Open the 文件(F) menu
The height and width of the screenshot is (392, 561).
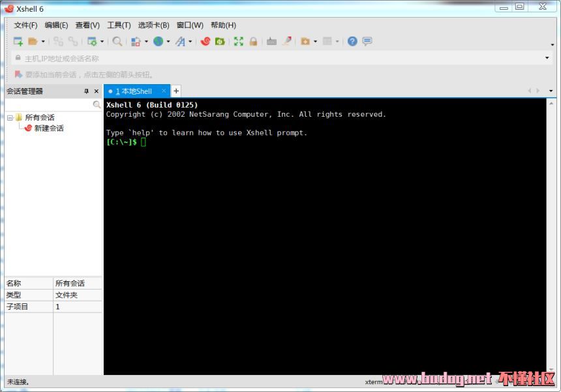25,25
